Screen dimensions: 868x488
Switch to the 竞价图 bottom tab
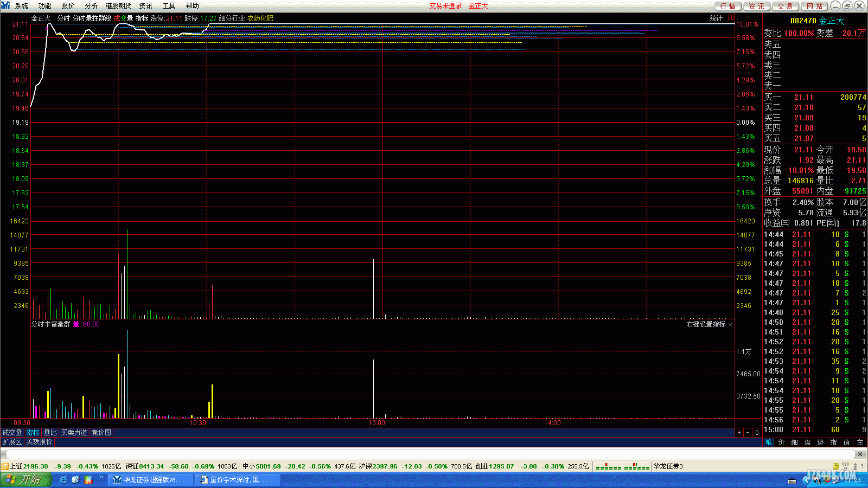(101, 433)
